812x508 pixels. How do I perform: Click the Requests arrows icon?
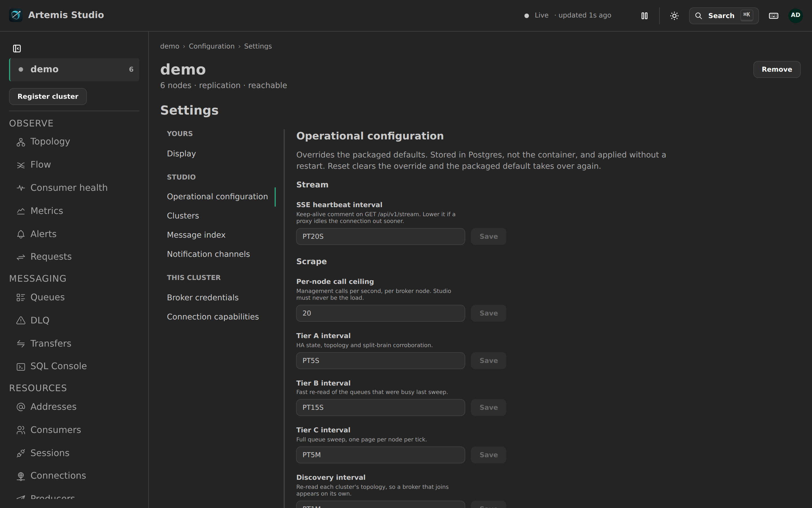click(21, 257)
